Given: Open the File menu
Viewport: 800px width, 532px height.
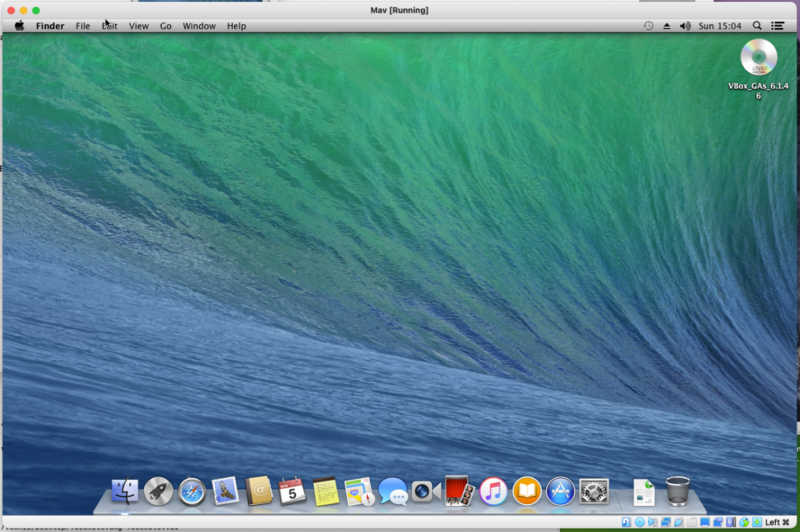Looking at the screenshot, I should (83, 26).
